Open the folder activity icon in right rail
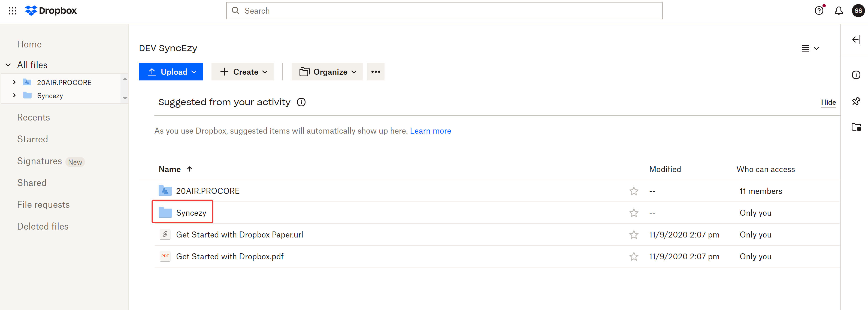868x310 pixels. [x=856, y=127]
